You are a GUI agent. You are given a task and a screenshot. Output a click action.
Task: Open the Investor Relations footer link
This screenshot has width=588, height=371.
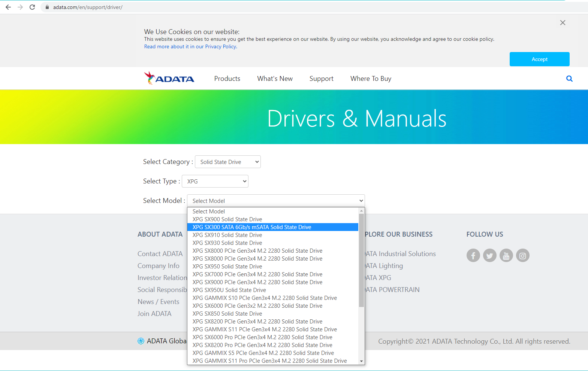coord(162,278)
